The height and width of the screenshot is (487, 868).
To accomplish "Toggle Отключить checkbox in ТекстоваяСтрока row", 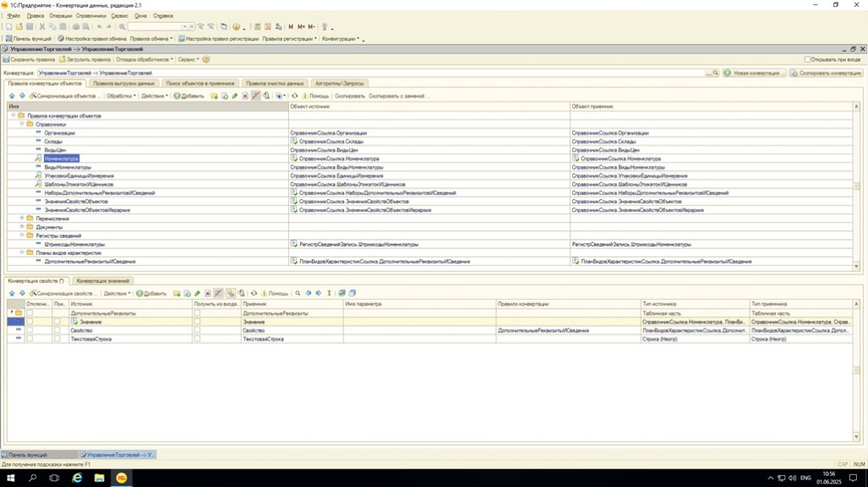I will tap(30, 339).
